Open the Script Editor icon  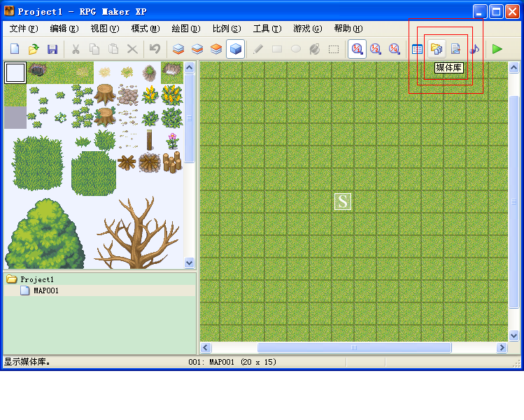(455, 49)
